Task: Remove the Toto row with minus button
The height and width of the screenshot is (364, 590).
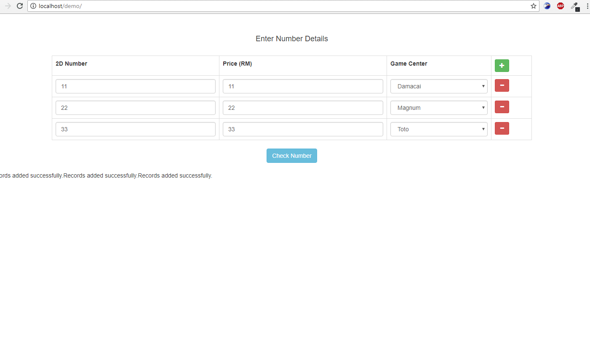Action: pos(502,128)
